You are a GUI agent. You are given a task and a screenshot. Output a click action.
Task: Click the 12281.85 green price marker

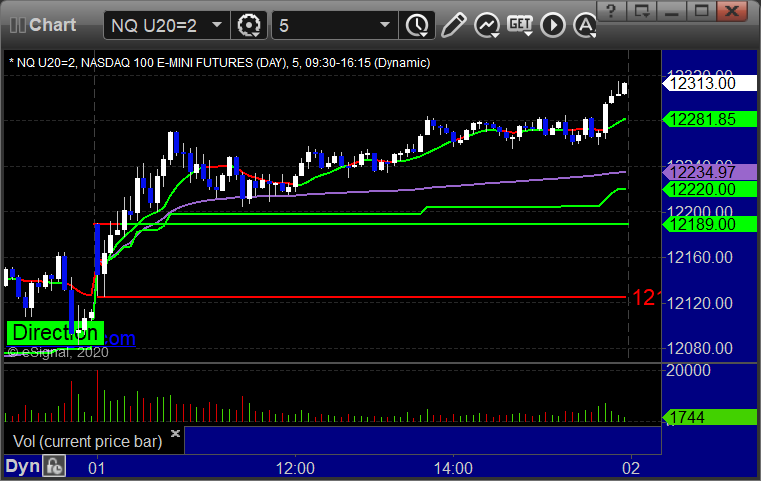(709, 119)
